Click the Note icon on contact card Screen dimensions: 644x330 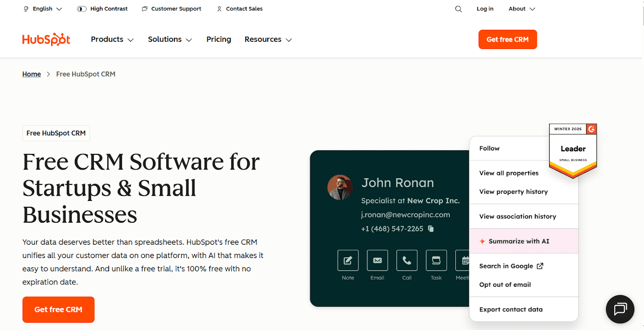348,260
